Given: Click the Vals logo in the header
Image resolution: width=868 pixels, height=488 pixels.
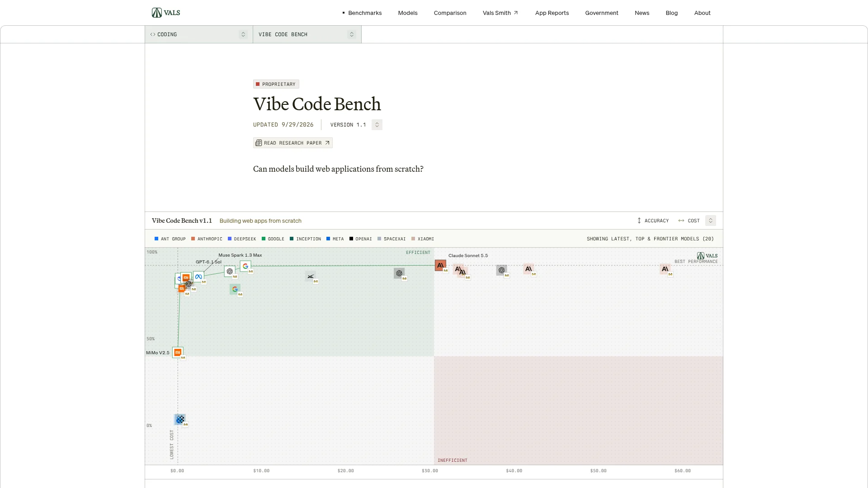Looking at the screenshot, I should [x=166, y=13].
